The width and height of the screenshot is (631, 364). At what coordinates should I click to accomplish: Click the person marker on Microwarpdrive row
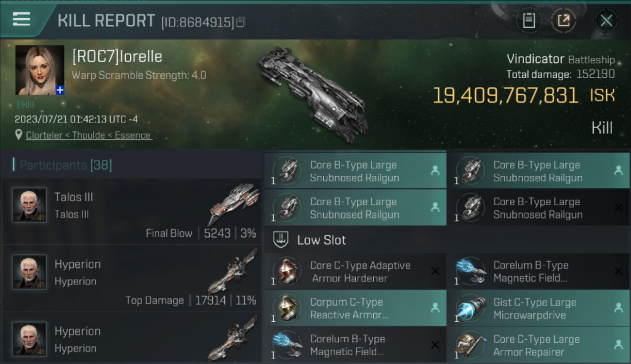(x=618, y=308)
